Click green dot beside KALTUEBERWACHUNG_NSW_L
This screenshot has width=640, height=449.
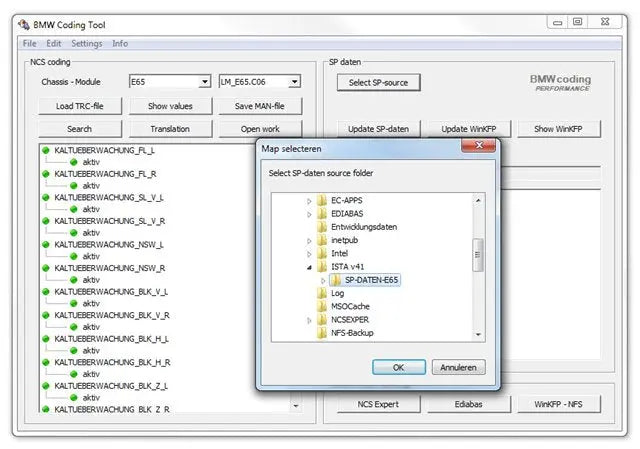point(46,245)
